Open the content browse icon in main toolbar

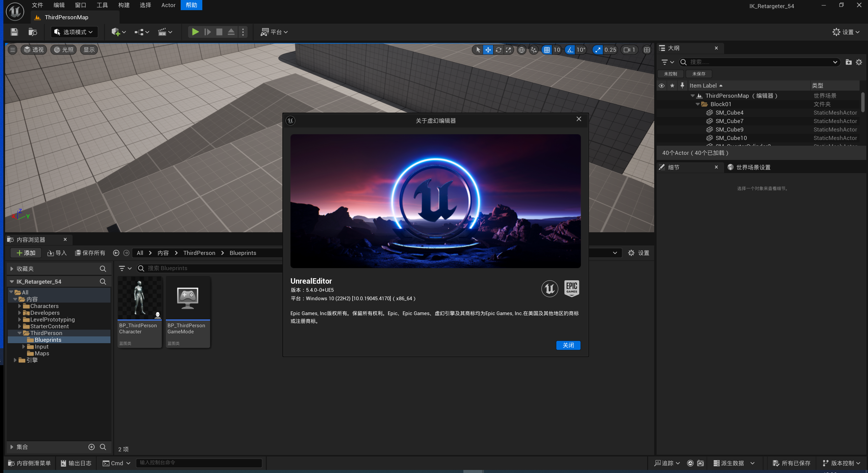33,32
